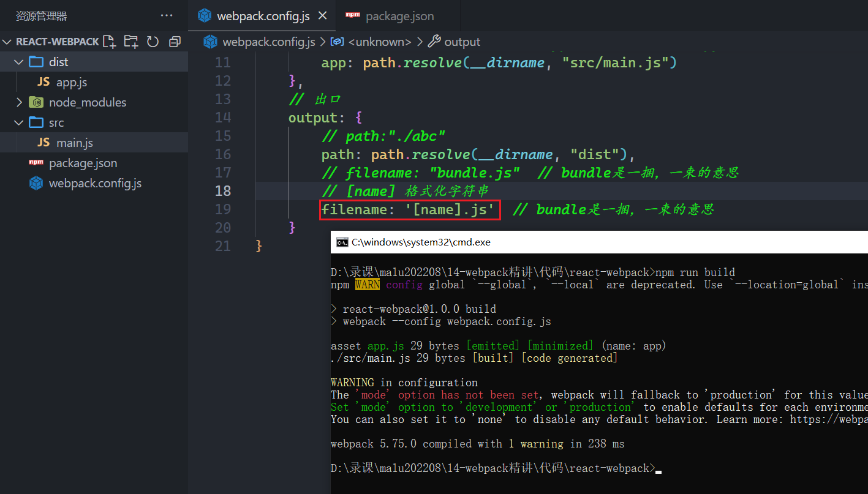Click the JS icon beside main.js
Image resolution: width=868 pixels, height=494 pixels.
pos(43,143)
